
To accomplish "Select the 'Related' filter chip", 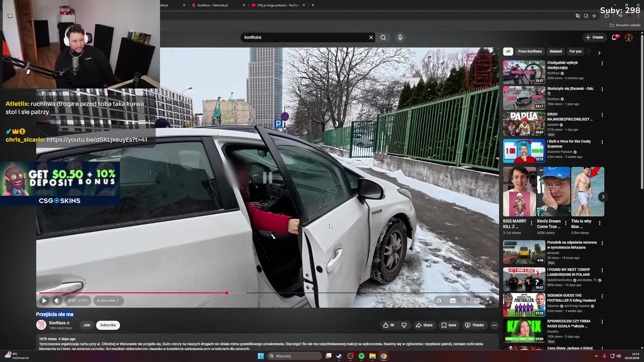I will 555,51.
